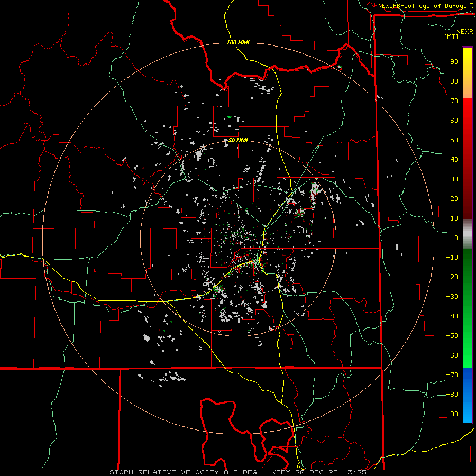The height and width of the screenshot is (476, 476).
Task: Select the -50 tick label on the scale
Action: pyautogui.click(x=452, y=336)
